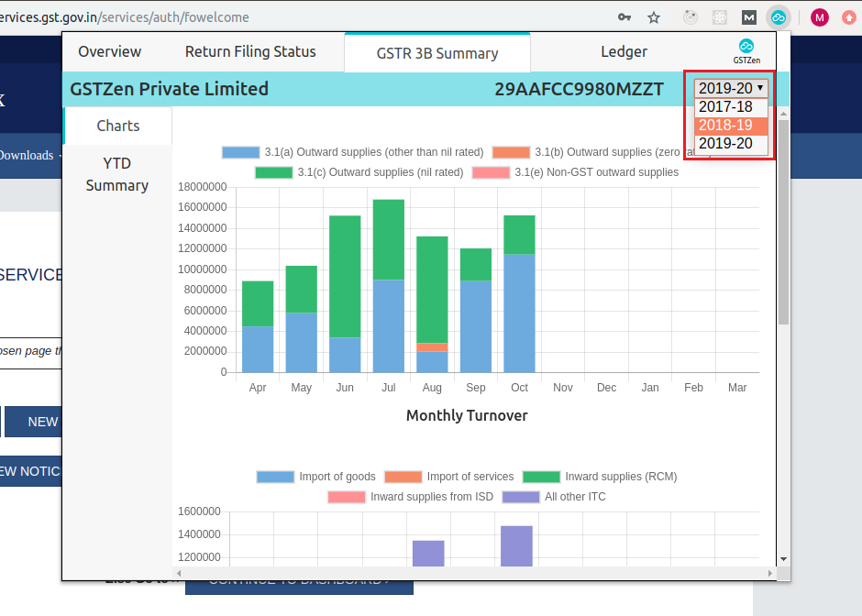Click the horizontal scroll right arrow
Viewport: 862px width, 616px height.
(x=769, y=573)
